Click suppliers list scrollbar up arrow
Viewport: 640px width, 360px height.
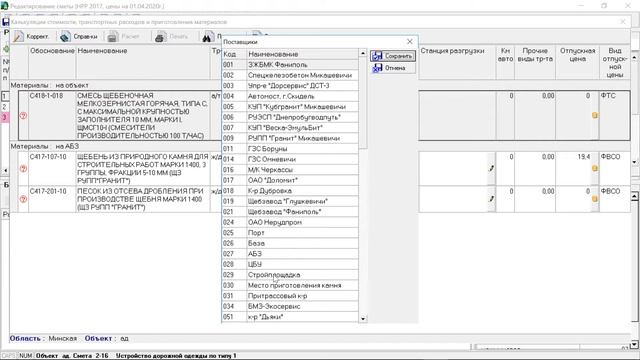tap(363, 53)
